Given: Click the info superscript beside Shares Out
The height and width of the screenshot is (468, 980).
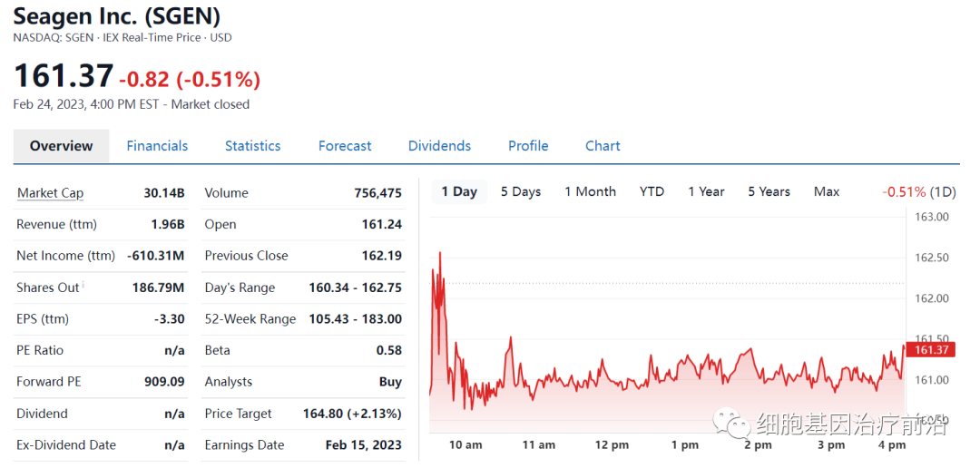Looking at the screenshot, I should pyautogui.click(x=83, y=285).
